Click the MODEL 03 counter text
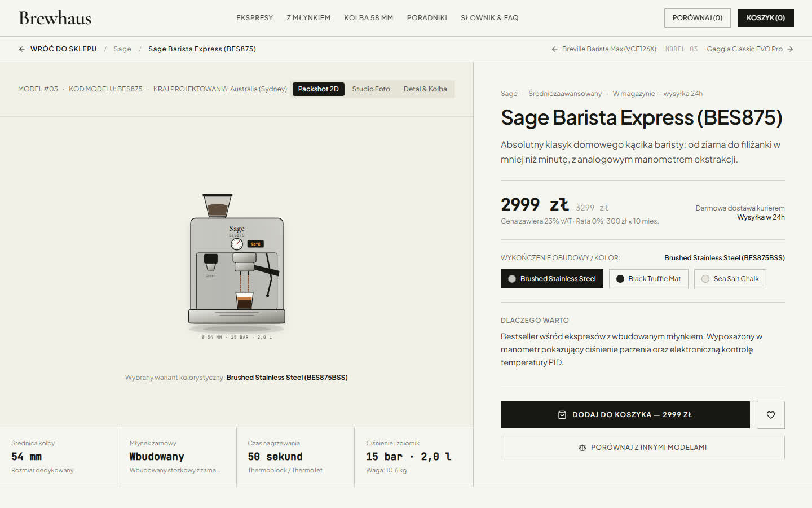Image resolution: width=812 pixels, height=508 pixels. pyautogui.click(x=682, y=49)
